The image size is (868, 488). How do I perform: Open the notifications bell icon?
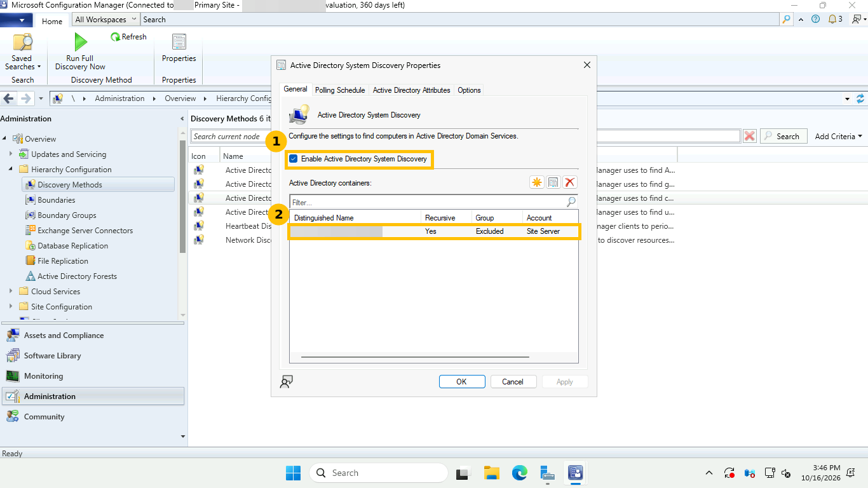tap(833, 19)
